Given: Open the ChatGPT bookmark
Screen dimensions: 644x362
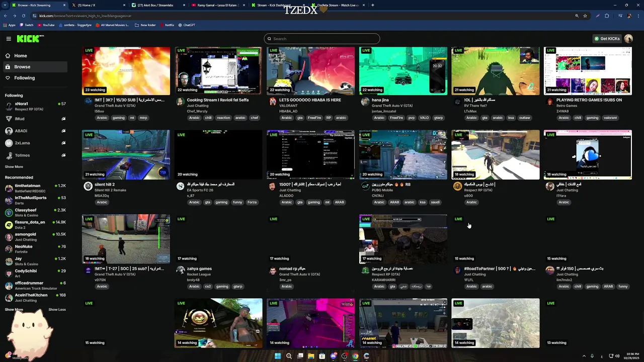Looking at the screenshot, I should 187,25.
